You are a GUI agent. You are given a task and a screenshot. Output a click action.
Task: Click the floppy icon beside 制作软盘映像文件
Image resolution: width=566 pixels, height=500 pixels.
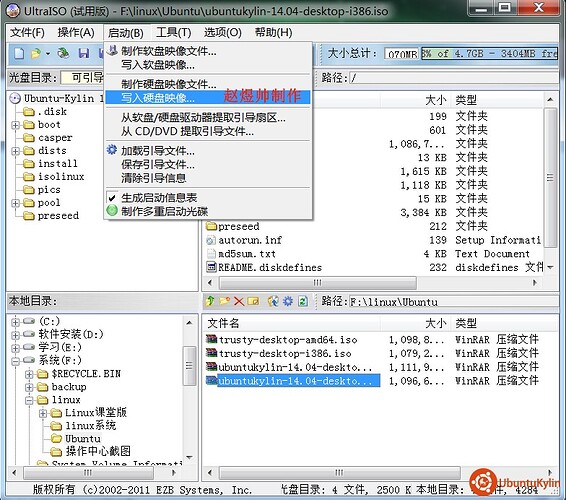113,50
